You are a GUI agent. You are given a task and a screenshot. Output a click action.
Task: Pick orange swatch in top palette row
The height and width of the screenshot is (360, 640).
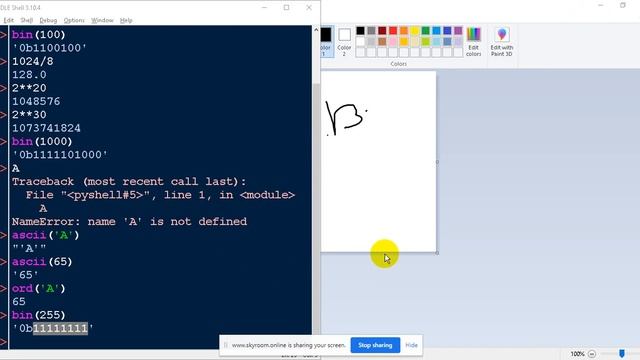pos(404,31)
